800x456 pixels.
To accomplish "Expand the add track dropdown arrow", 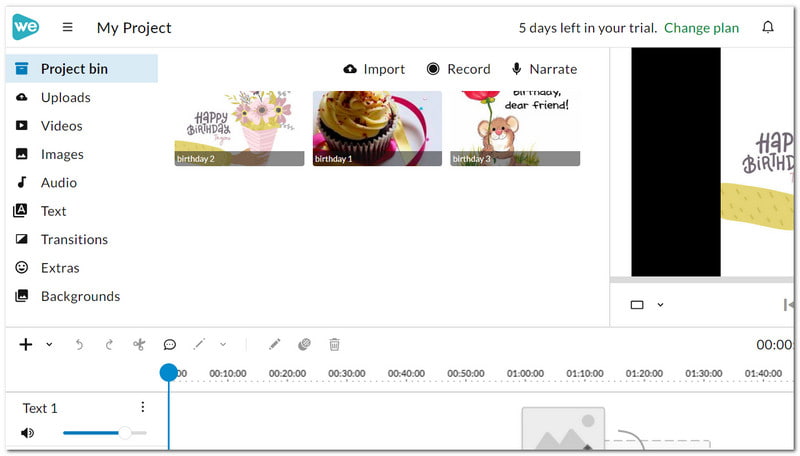I will [x=49, y=344].
